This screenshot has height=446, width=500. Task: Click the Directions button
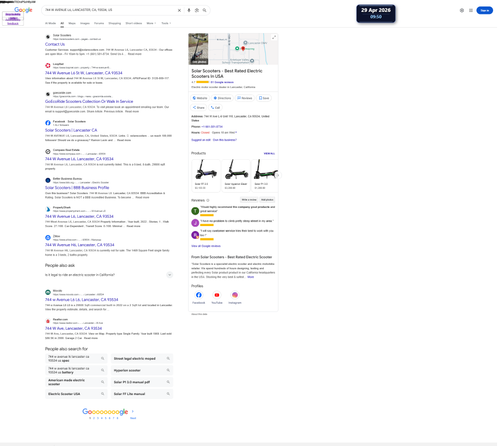coord(222,98)
